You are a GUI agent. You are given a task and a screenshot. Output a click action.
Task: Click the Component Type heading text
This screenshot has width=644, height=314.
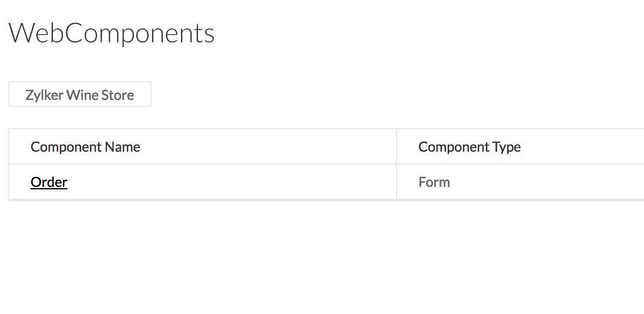(469, 147)
